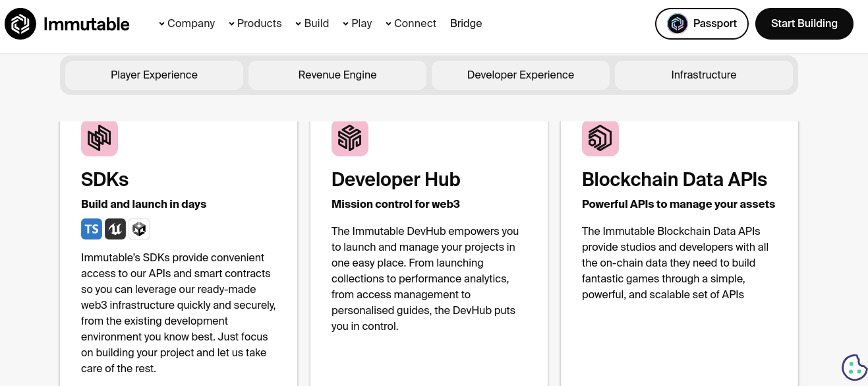Screen dimensions: 868x386
Task: Open the Connect dropdown menu
Action: tap(411, 24)
